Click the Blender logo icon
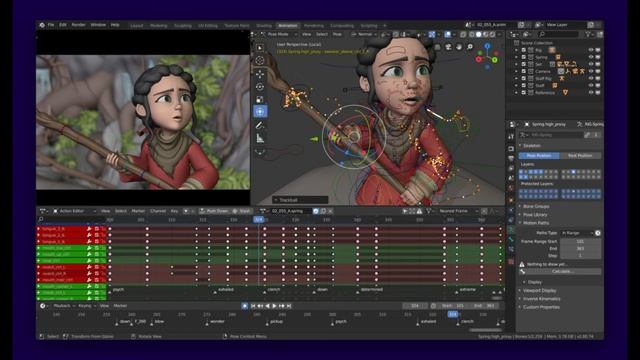The image size is (640, 360). tap(42, 25)
